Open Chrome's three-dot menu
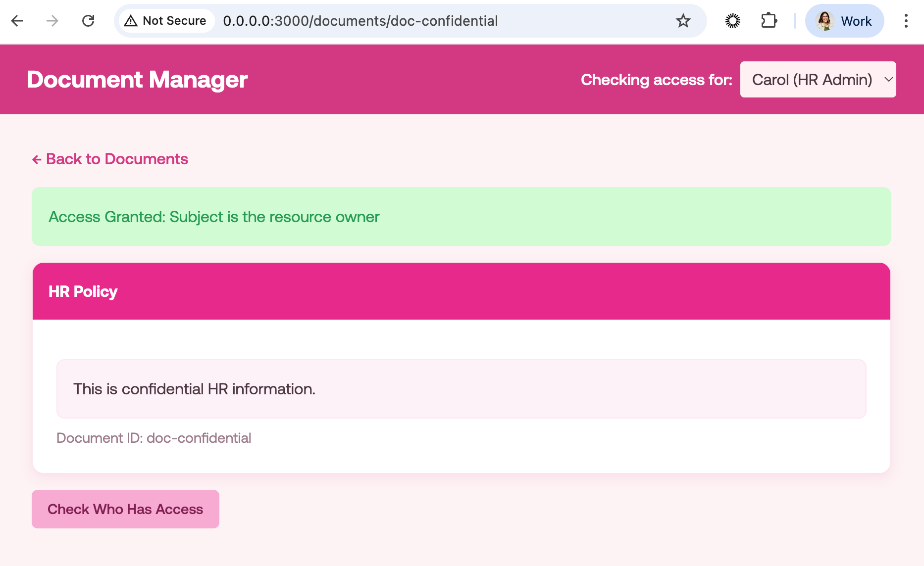Viewport: 924px width, 566px height. click(906, 21)
